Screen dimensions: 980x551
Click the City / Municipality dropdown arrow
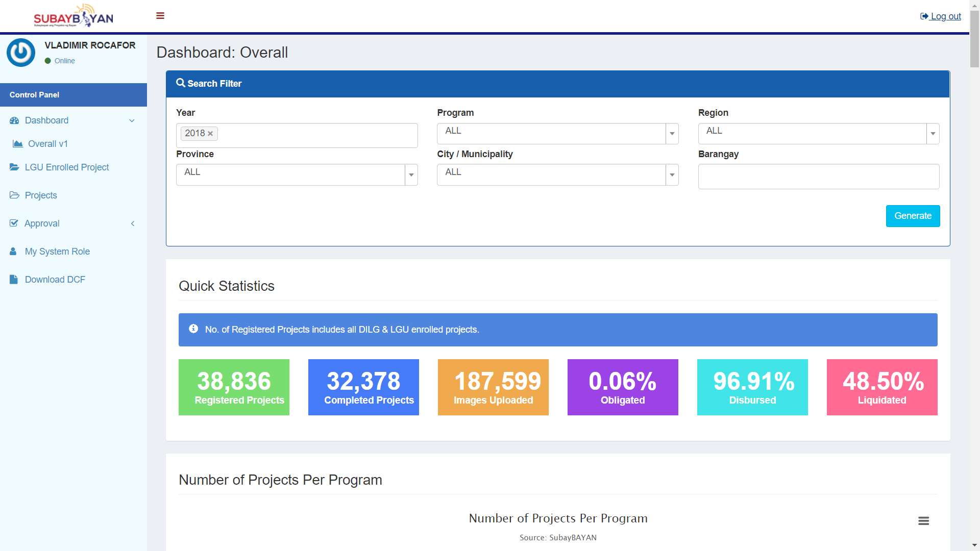672,175
